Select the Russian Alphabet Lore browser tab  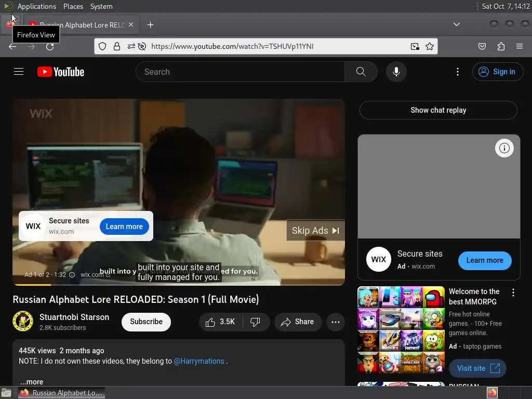click(82, 24)
